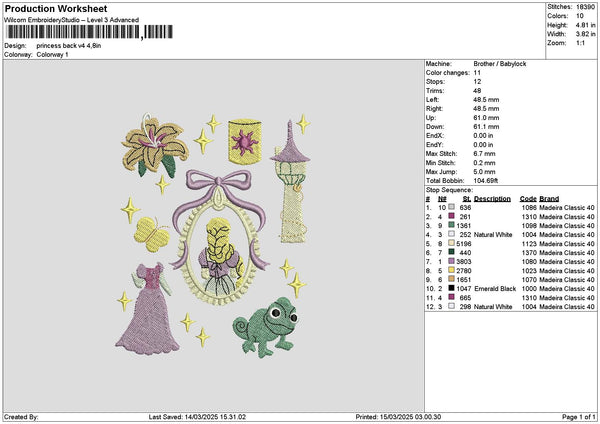The height and width of the screenshot is (424, 600).
Task: Pick the white swatch with 298 stitches
Action: 452,306
